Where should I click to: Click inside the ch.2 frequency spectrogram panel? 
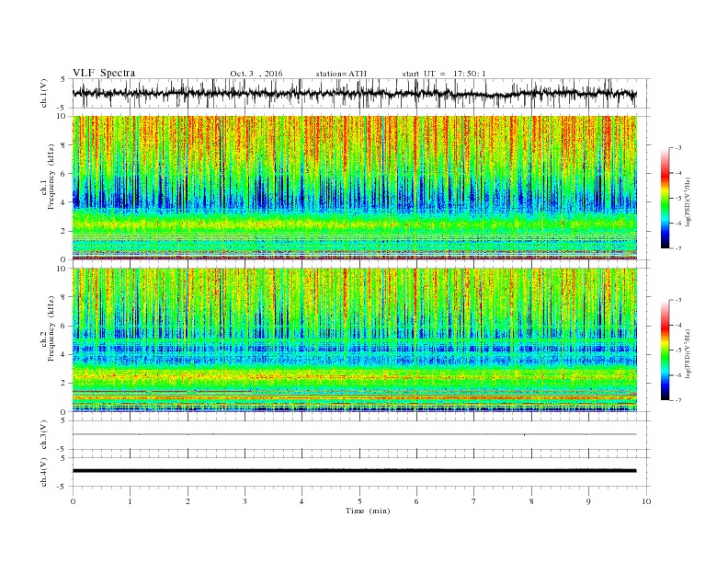pyautogui.click(x=355, y=340)
